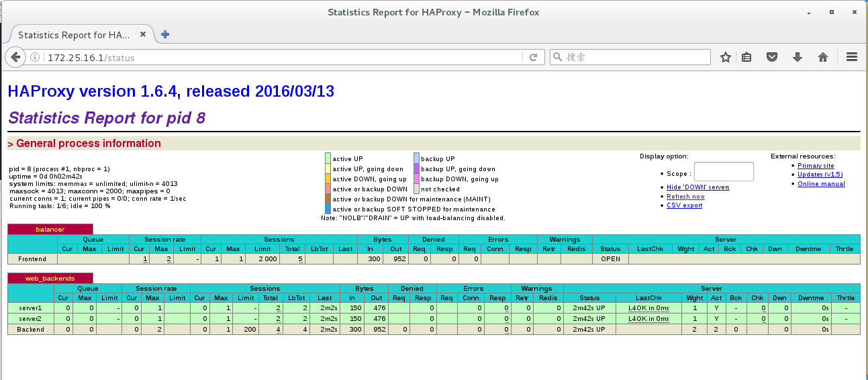
Task: Click into the Scope input field
Action: [x=724, y=172]
